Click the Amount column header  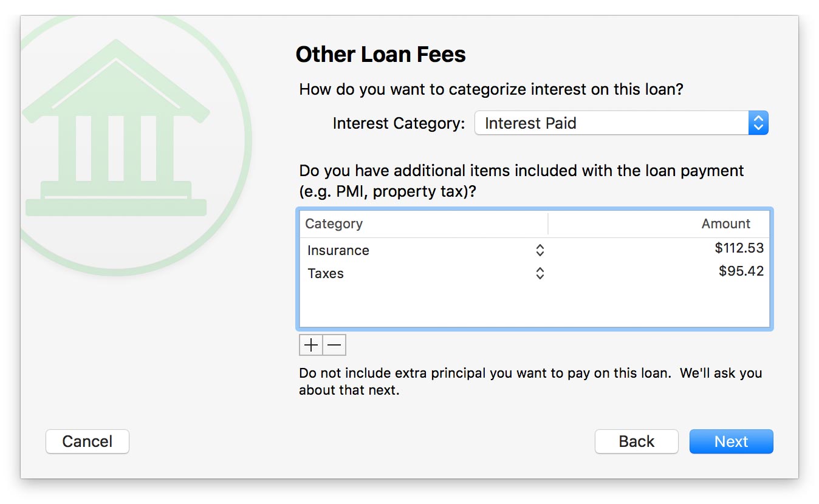(725, 223)
